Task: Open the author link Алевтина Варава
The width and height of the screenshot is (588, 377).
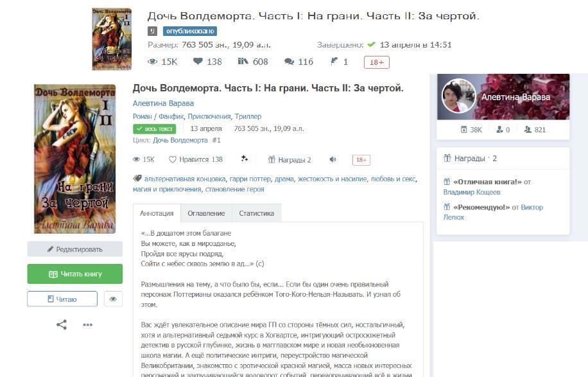Action: click(x=163, y=103)
